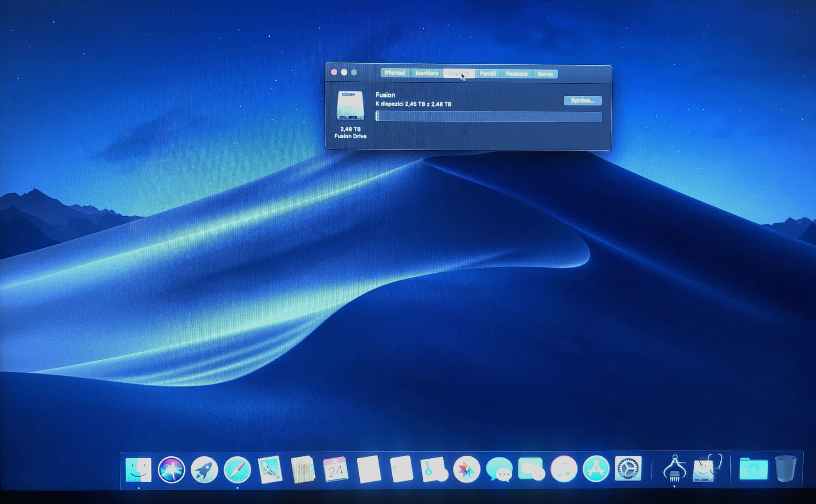Open Safari compass icon
The height and width of the screenshot is (504, 816).
(x=237, y=470)
